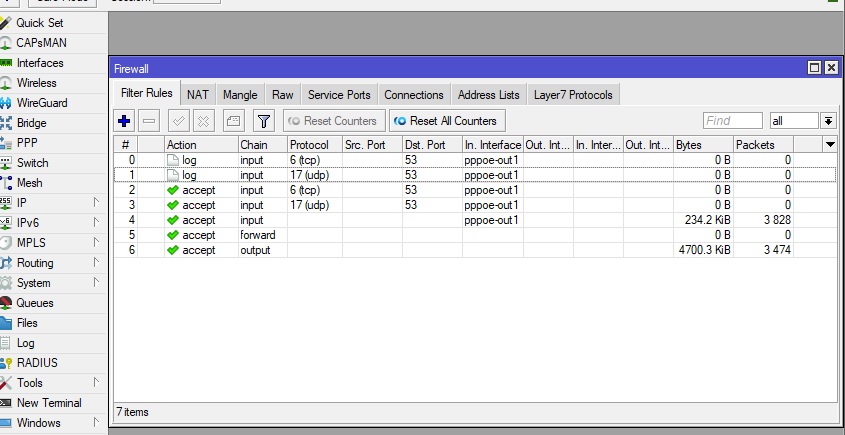This screenshot has height=435, width=845.
Task: Sort by the Dst. Port column header
Action: [x=432, y=144]
